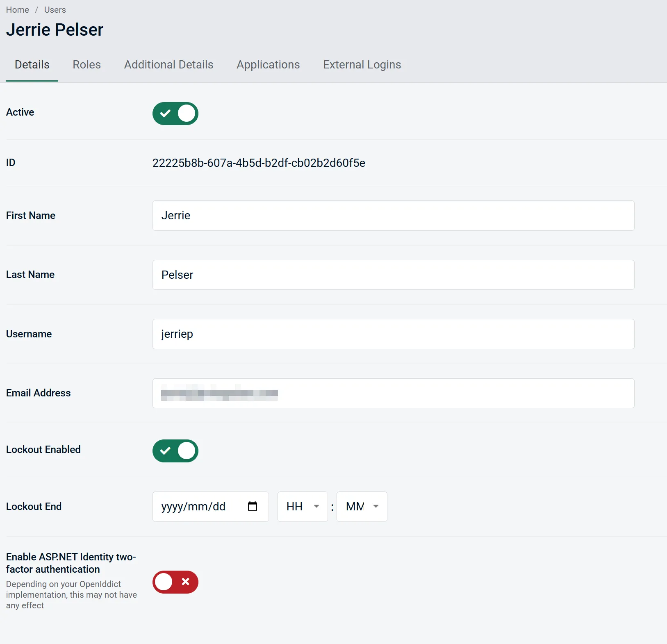
Task: Click into the Last Name field
Action: tap(393, 275)
